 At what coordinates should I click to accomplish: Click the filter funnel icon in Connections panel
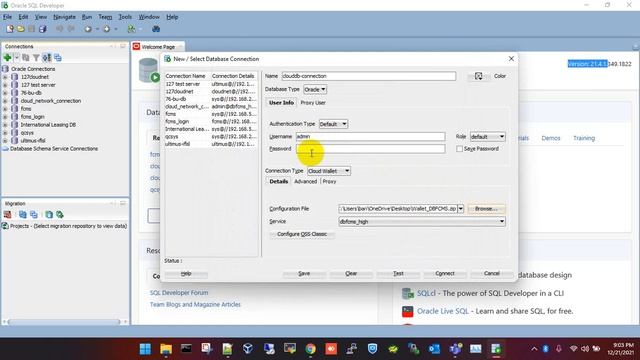coord(36,58)
